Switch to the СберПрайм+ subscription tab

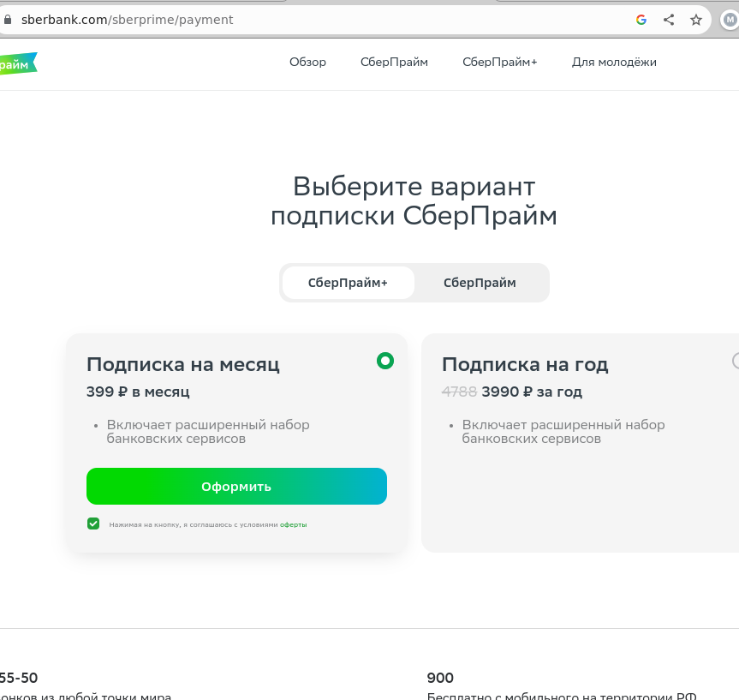tap(349, 283)
